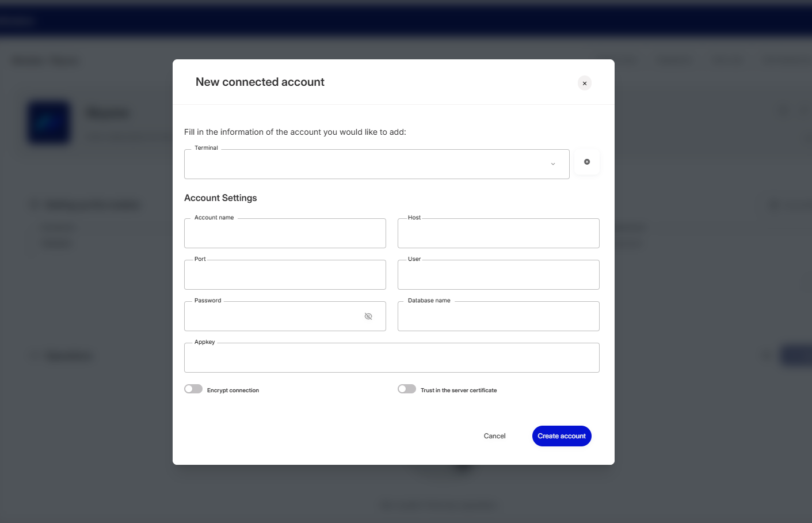
Task: Close the New connected account dialog
Action: pyautogui.click(x=584, y=84)
